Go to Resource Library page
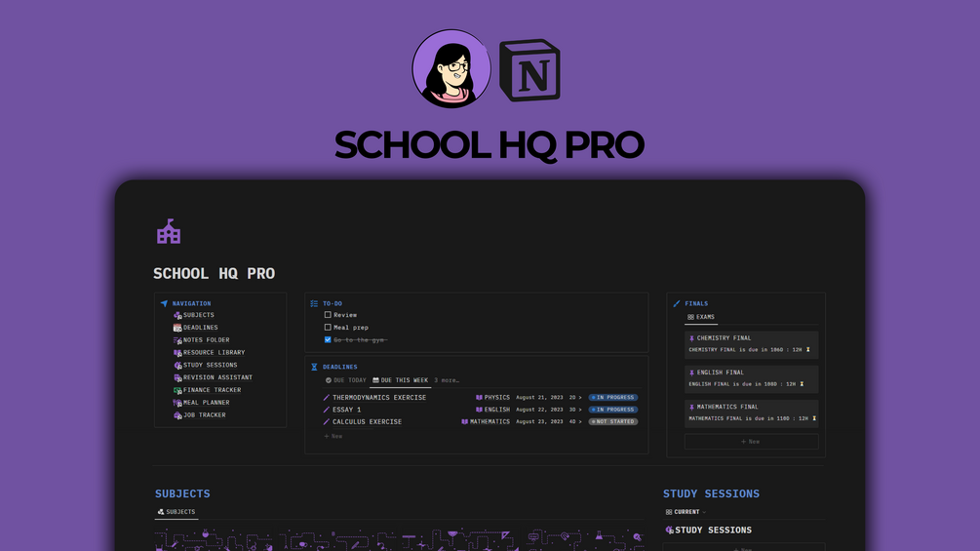 [x=214, y=353]
